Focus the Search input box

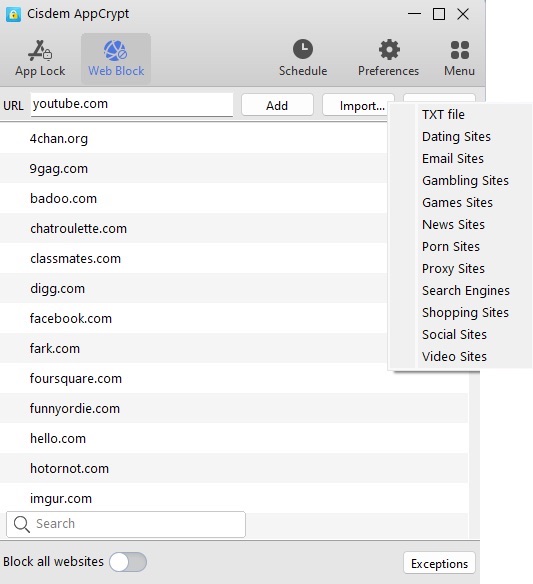point(126,524)
